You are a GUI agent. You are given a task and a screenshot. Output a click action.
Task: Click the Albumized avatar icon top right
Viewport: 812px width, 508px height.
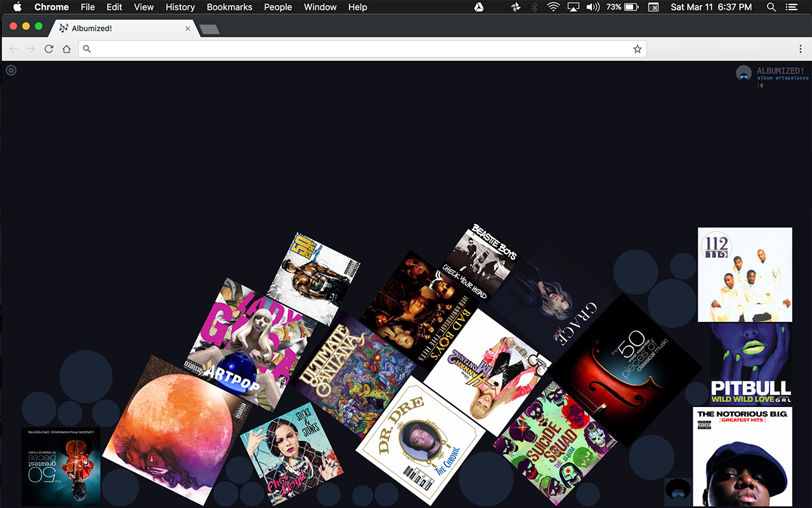click(742, 72)
